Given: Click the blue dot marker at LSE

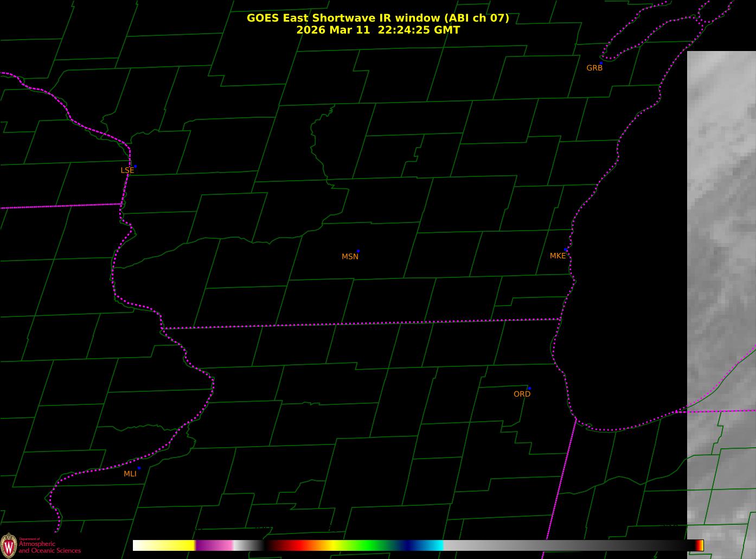Looking at the screenshot, I should (x=135, y=166).
